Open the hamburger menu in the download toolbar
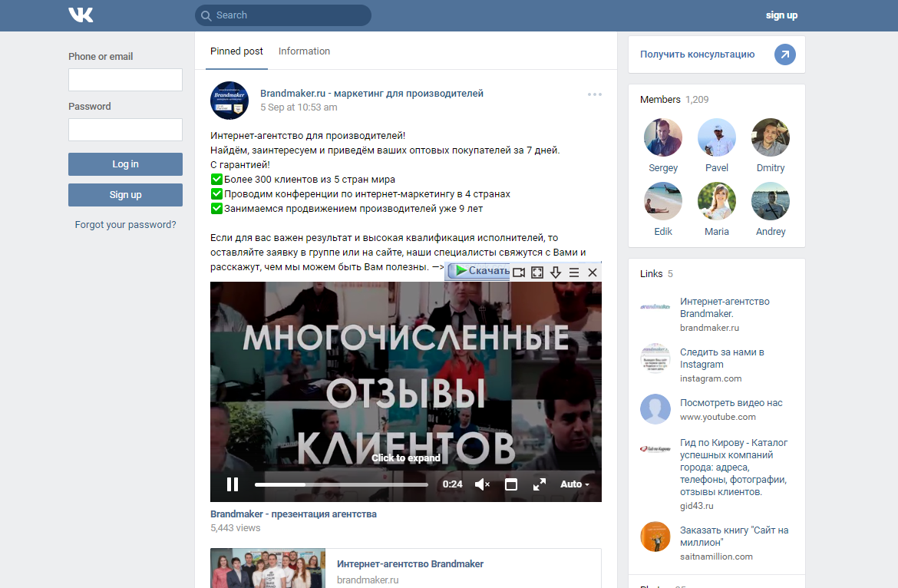898x588 pixels. coord(574,273)
